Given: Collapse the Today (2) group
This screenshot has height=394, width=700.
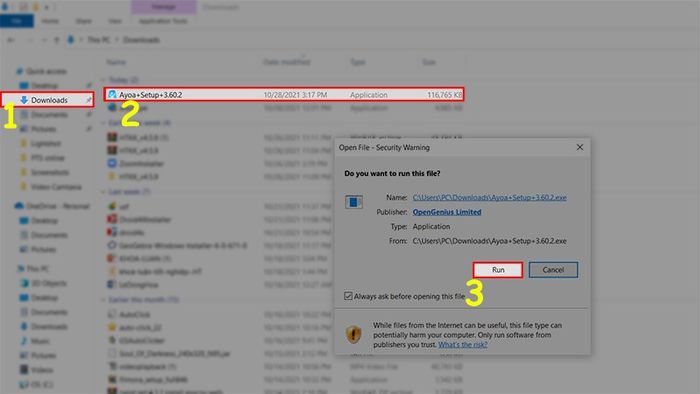Looking at the screenshot, I should pos(103,80).
